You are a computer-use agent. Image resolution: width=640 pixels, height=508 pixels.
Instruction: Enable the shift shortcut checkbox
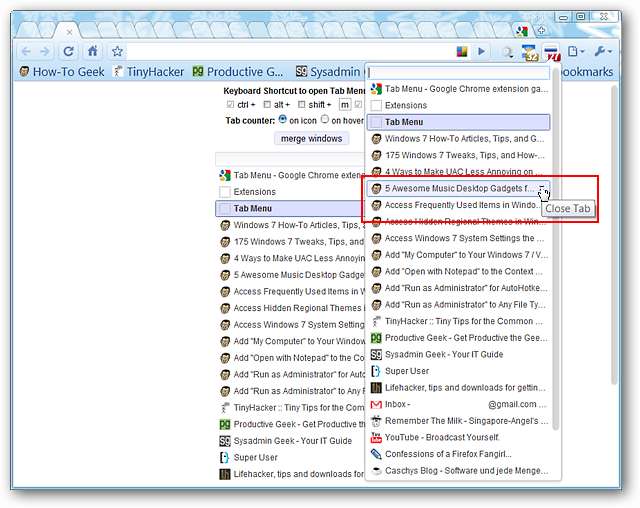point(299,104)
